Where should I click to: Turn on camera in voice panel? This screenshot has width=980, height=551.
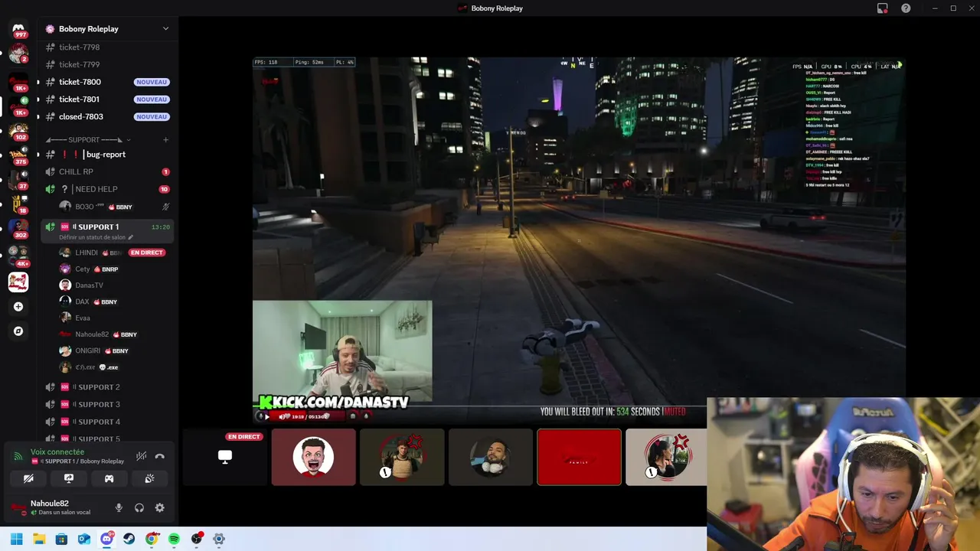(28, 478)
